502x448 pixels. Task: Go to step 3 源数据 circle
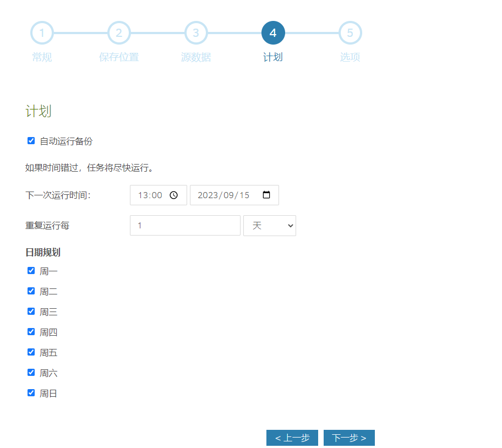(196, 33)
